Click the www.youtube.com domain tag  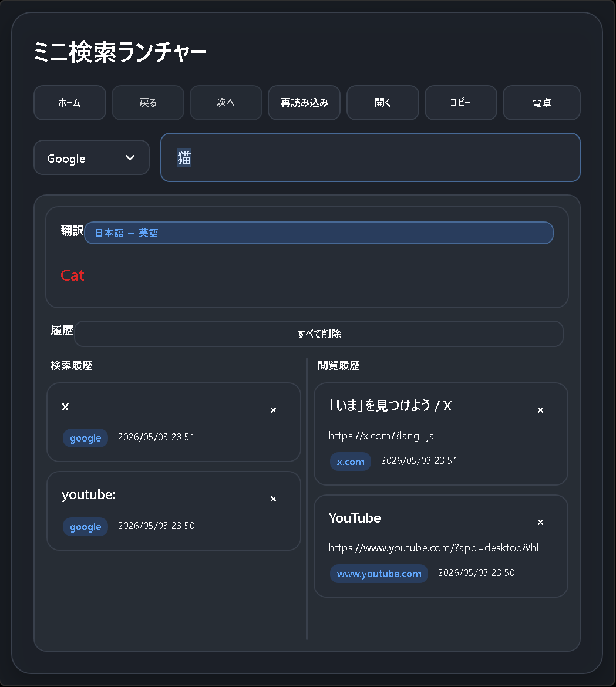pyautogui.click(x=379, y=574)
